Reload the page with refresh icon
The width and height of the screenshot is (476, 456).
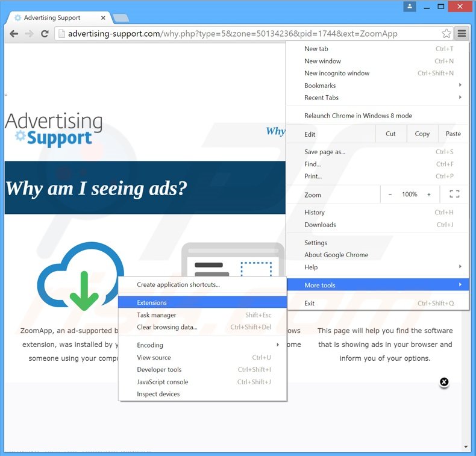[45, 34]
